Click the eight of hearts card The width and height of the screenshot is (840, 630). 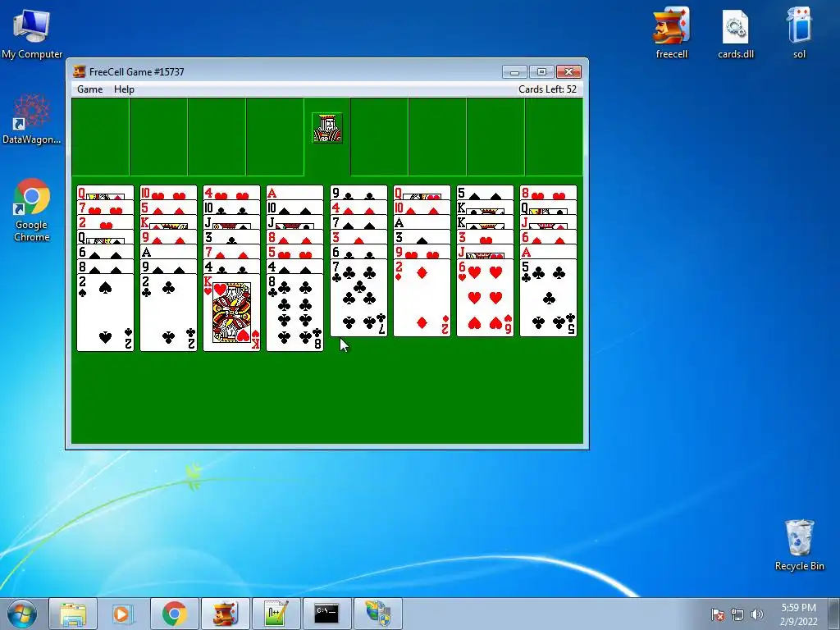tap(548, 193)
